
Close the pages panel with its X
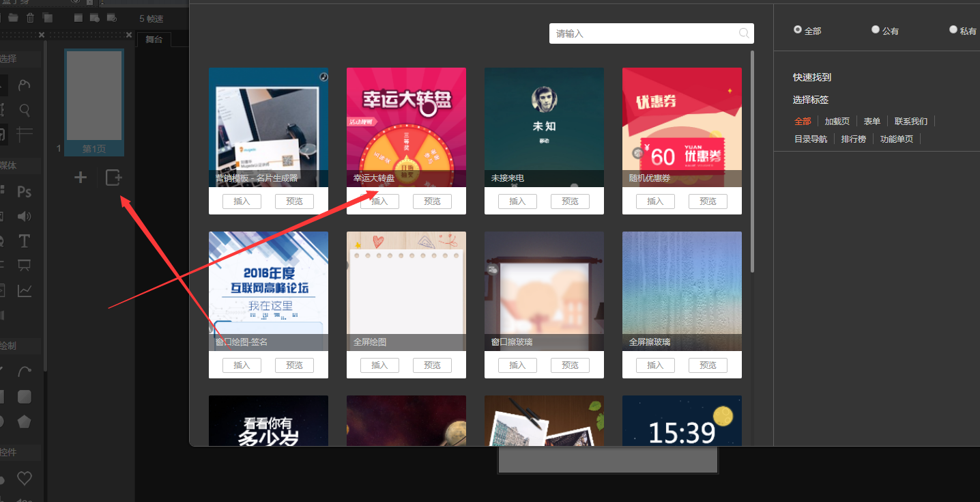(x=128, y=34)
